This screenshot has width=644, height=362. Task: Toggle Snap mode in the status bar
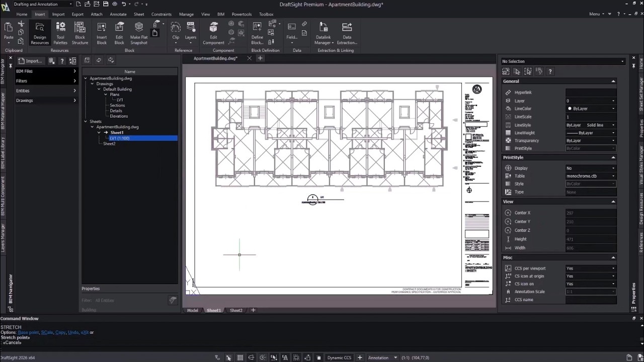click(228, 357)
